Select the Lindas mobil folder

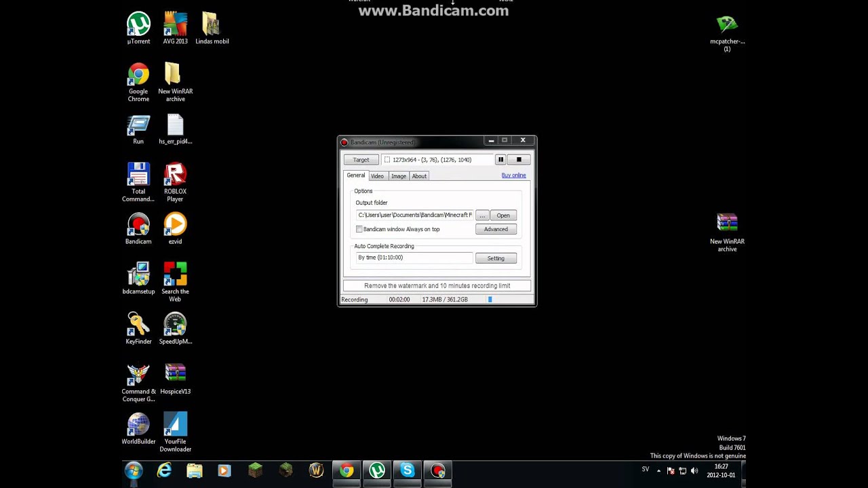click(212, 28)
